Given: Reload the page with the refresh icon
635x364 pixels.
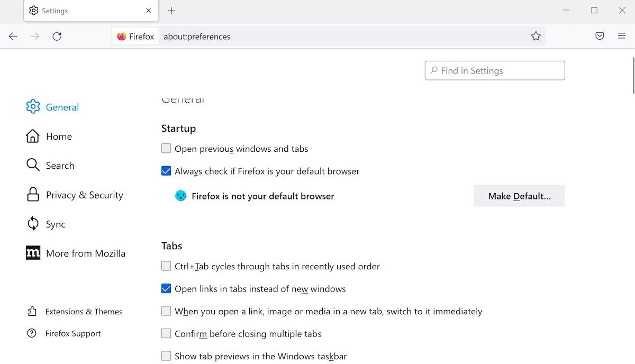Looking at the screenshot, I should coord(57,37).
